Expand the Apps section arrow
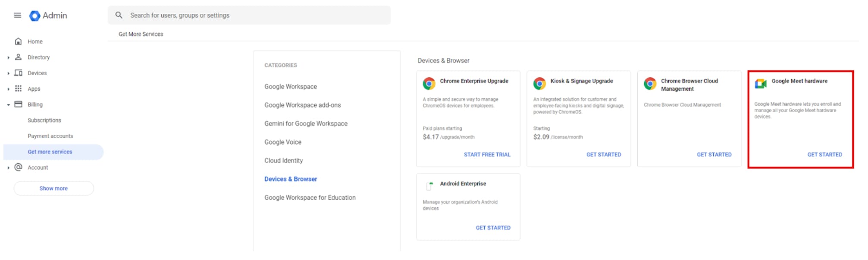This screenshot has width=868, height=260. point(8,89)
